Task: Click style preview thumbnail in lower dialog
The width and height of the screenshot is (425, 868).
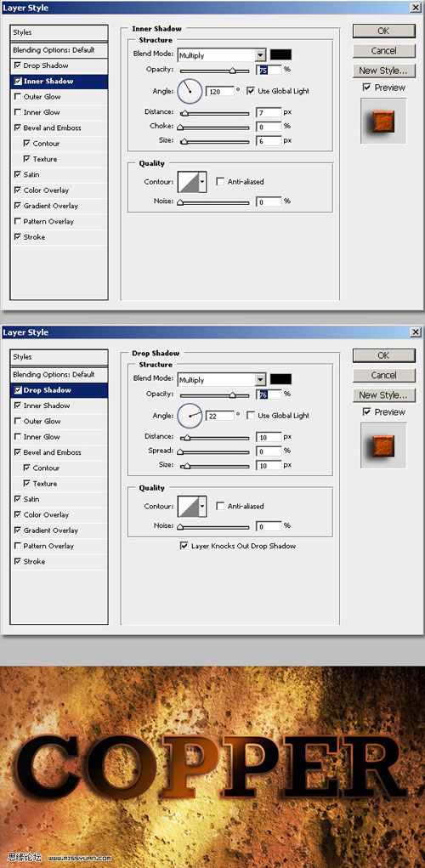Action: coord(383,445)
